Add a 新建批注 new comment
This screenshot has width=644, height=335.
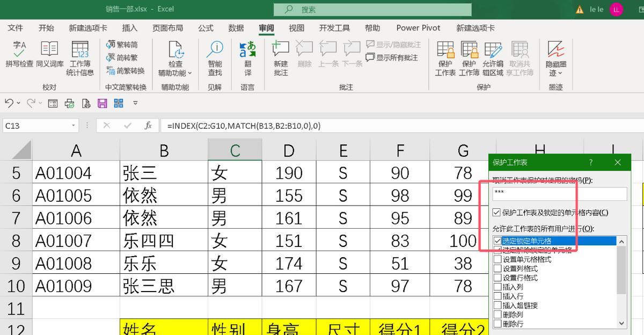tap(281, 58)
